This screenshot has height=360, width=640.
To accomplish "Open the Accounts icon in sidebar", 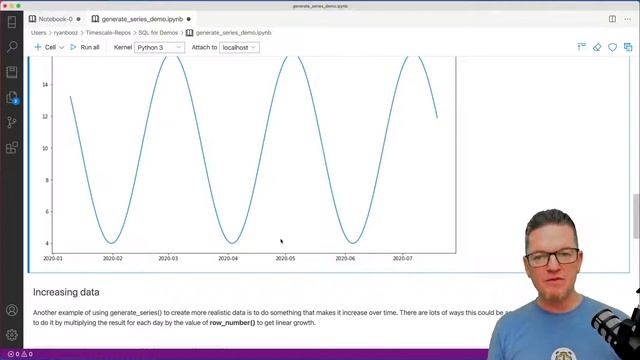I will 12,310.
